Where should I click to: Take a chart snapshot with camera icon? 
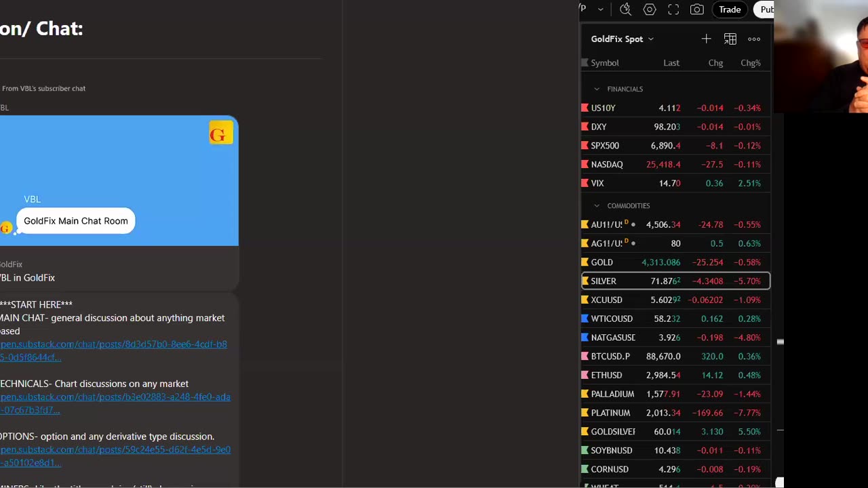coord(696,9)
